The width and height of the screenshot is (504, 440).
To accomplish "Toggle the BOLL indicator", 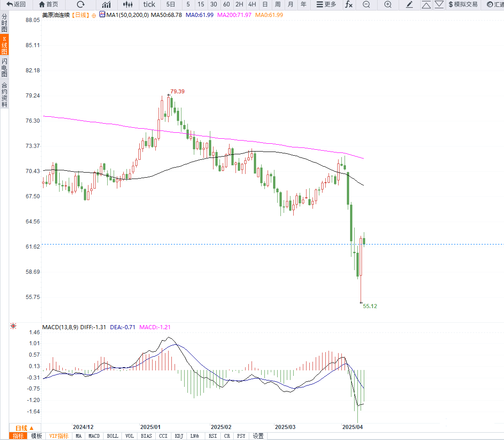I will 112,436.
